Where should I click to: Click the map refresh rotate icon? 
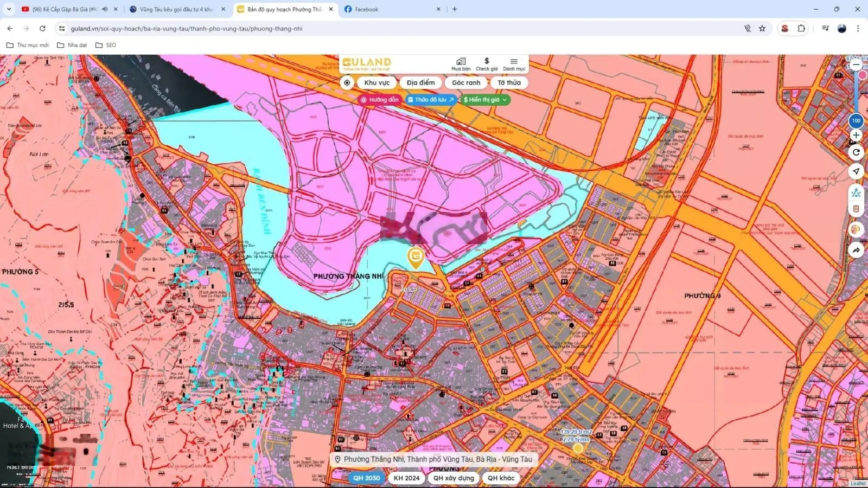pyautogui.click(x=856, y=152)
